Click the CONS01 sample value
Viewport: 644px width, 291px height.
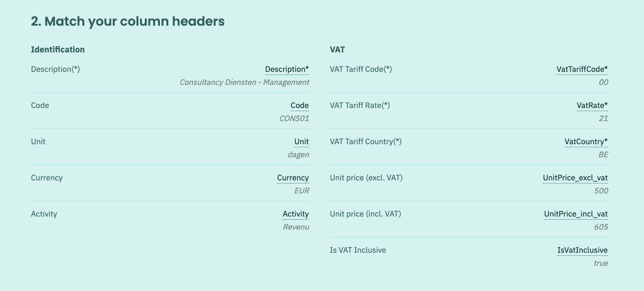[294, 118]
